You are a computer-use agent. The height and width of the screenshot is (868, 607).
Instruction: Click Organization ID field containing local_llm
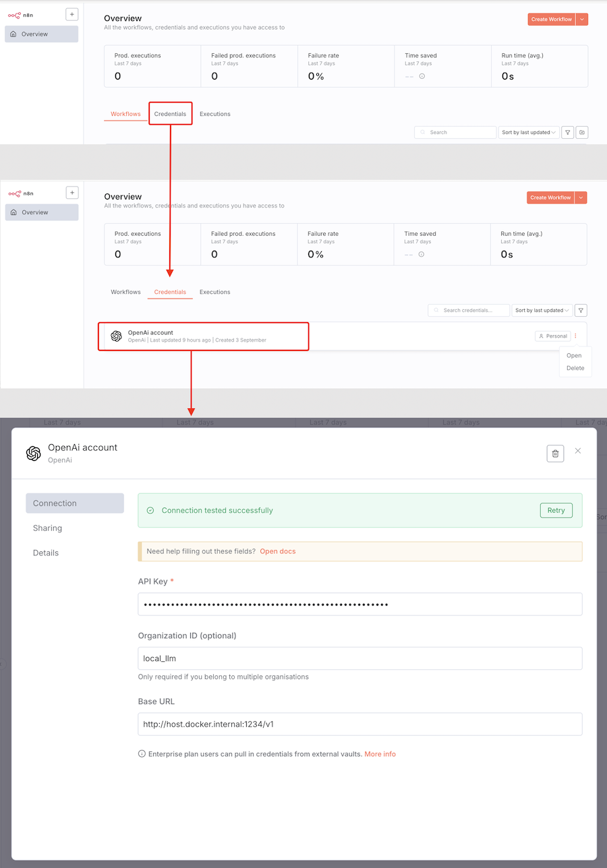360,658
